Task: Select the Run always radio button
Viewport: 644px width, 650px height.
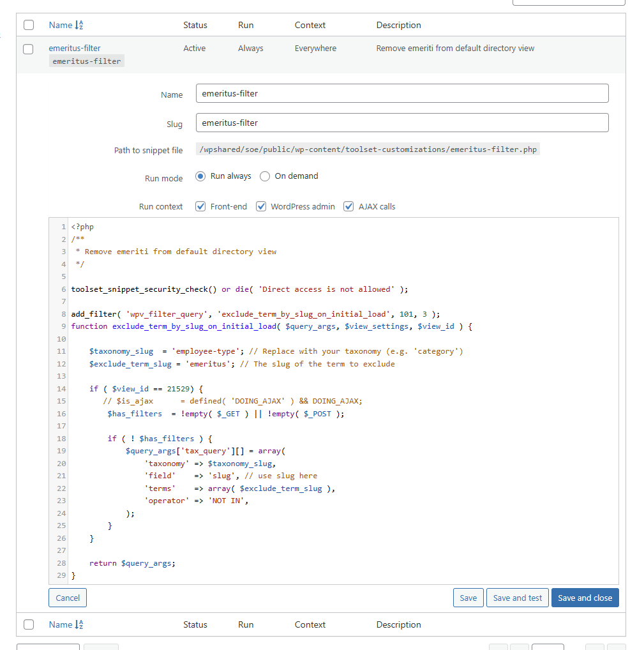Action: (200, 176)
